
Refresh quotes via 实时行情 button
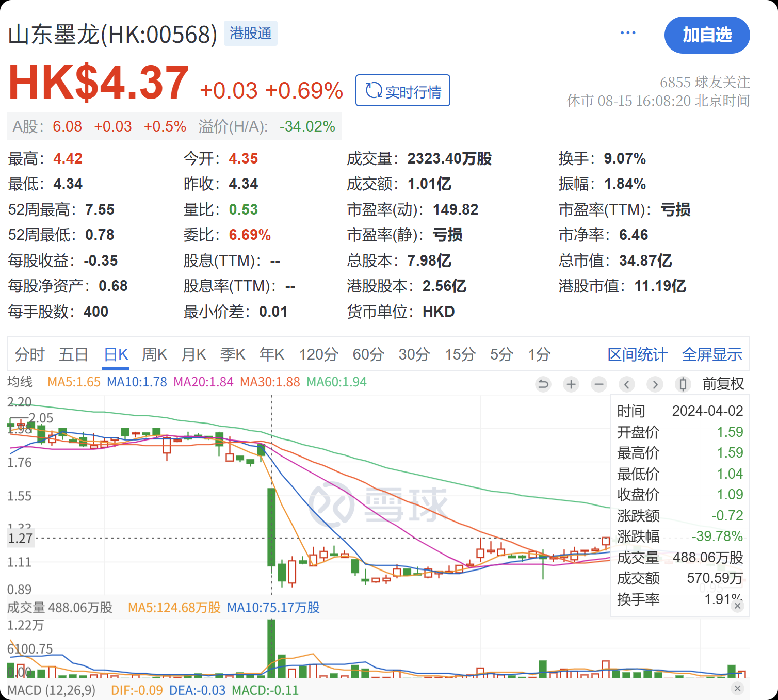pos(402,91)
